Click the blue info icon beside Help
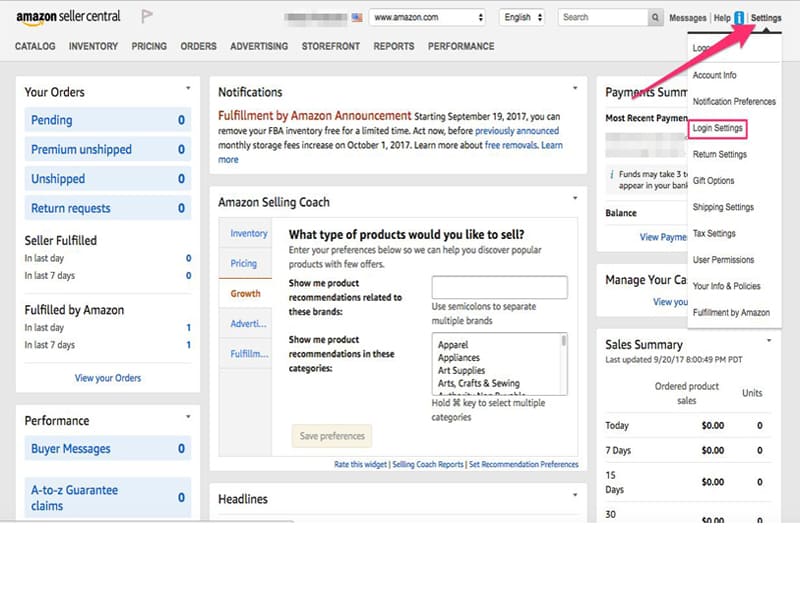This screenshot has width=800, height=600. coord(739,18)
